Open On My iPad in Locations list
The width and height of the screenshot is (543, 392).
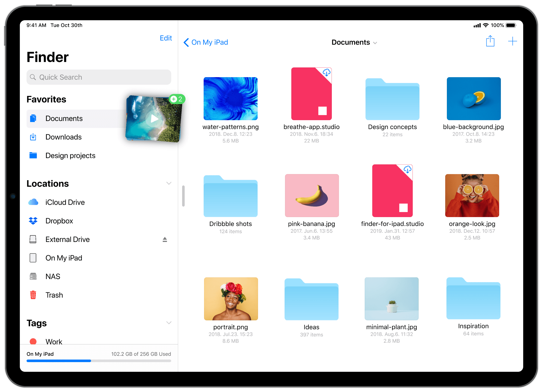tap(99, 258)
